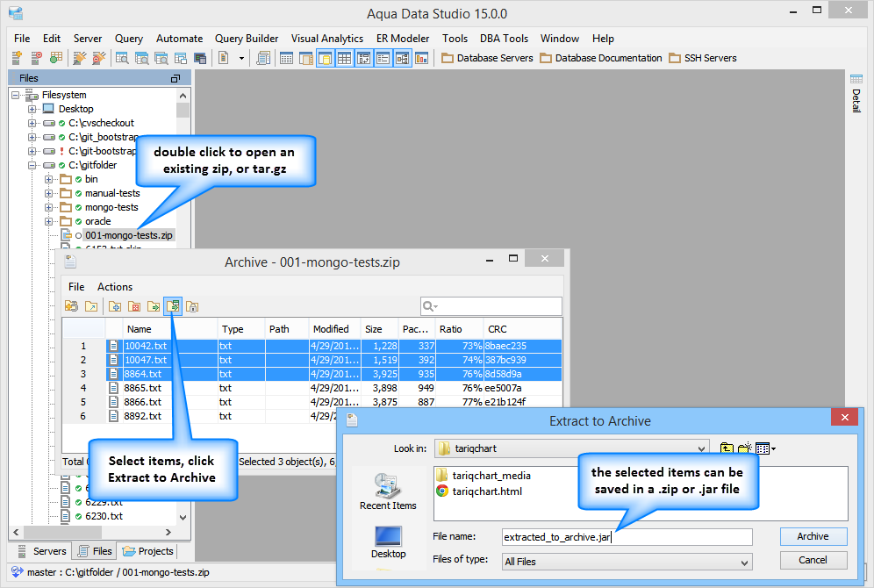Open Database Documentation folder shortcut
The height and width of the screenshot is (588, 874).
pyautogui.click(x=601, y=58)
